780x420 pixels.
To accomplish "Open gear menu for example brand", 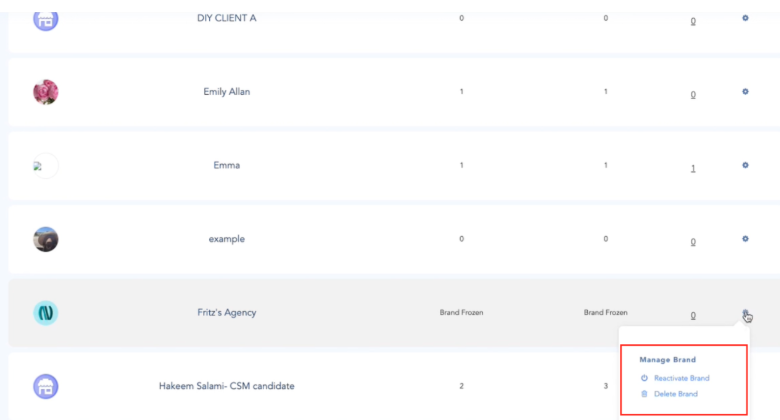I will point(745,239).
